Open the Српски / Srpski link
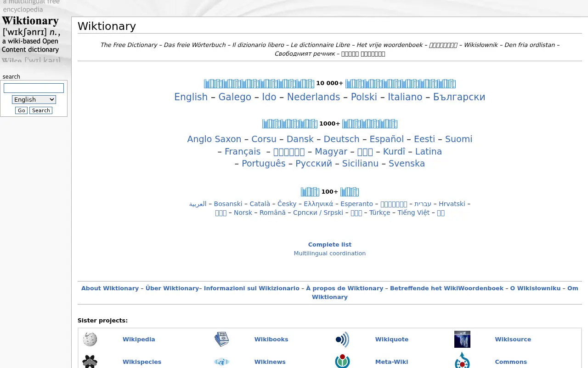This screenshot has width=588, height=368. coord(318,213)
